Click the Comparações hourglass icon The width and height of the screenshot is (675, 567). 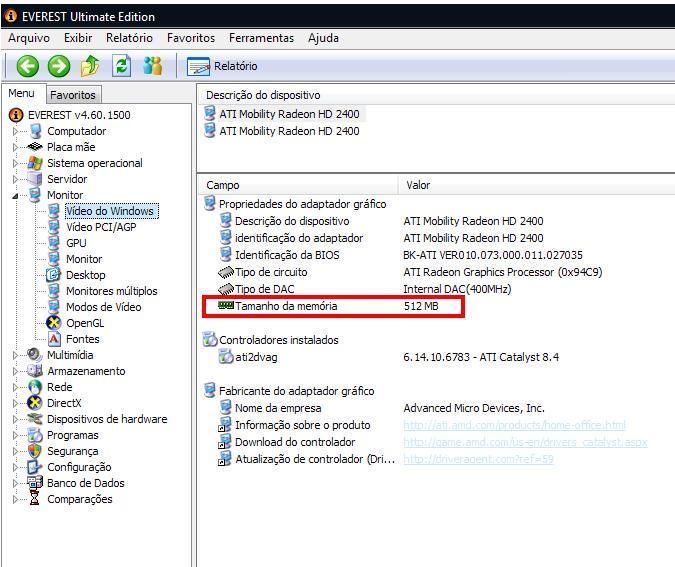point(34,499)
